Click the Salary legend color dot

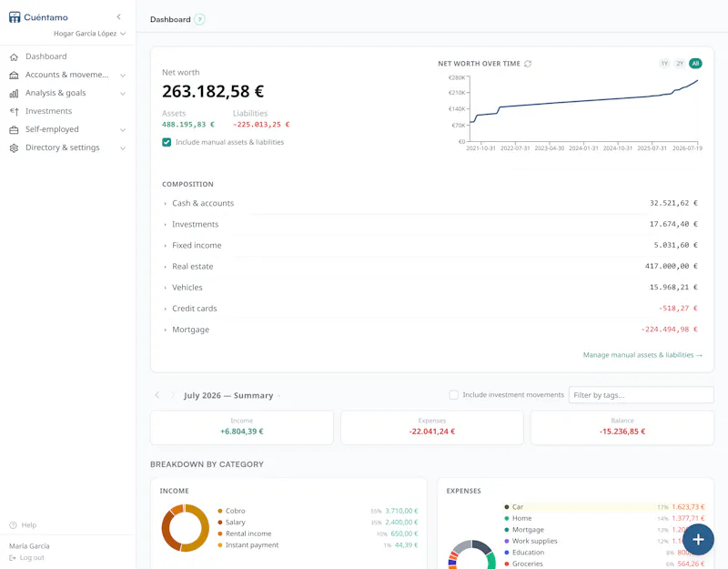(220, 522)
